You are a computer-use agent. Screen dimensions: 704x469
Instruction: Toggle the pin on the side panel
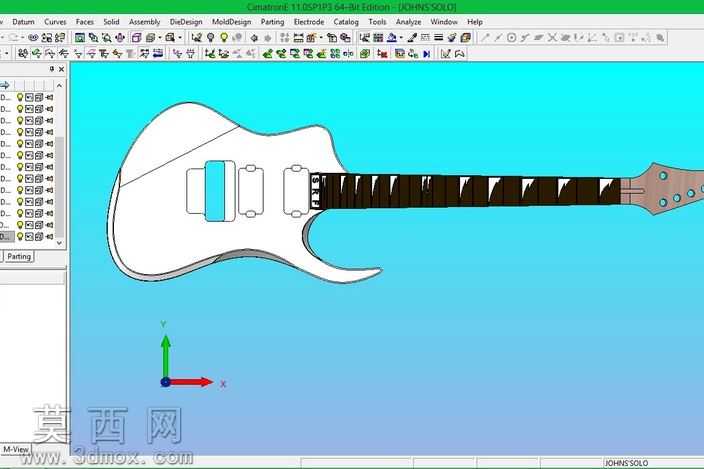[x=52, y=69]
